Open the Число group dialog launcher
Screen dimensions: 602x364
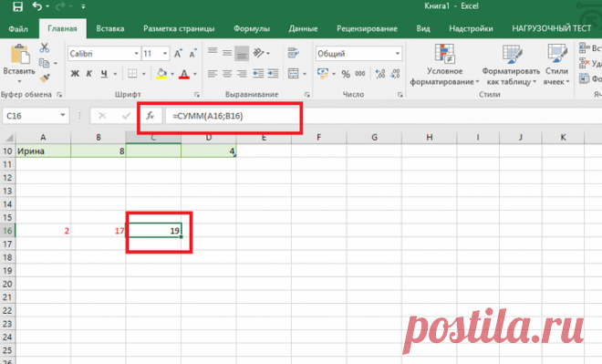coord(400,95)
